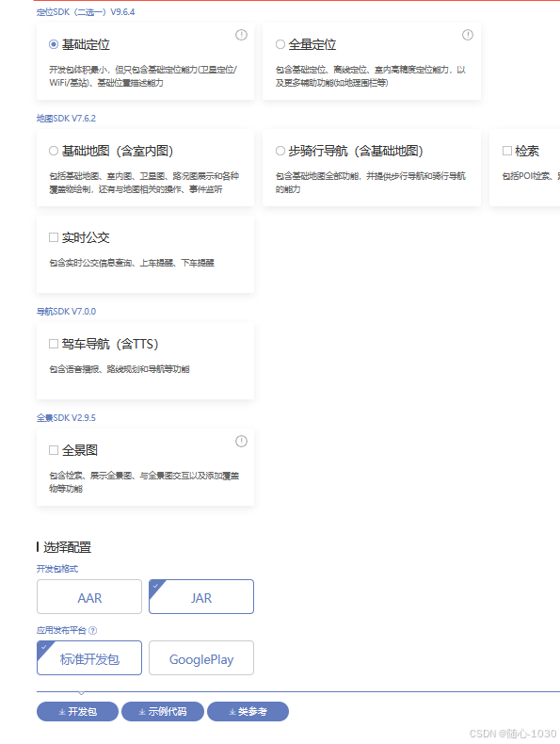Click 基础地图 card description text
560x744 pixels.
pos(144,182)
